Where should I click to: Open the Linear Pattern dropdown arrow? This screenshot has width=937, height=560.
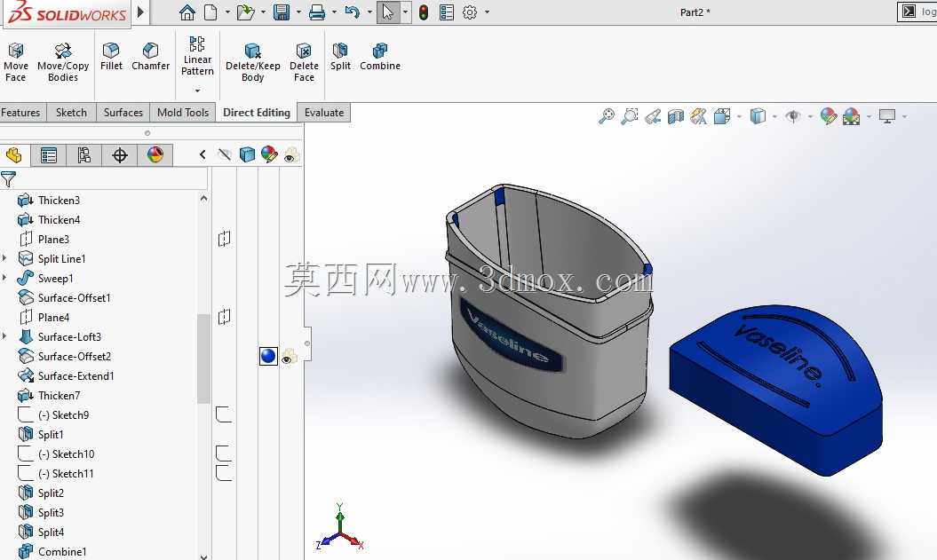[197, 91]
